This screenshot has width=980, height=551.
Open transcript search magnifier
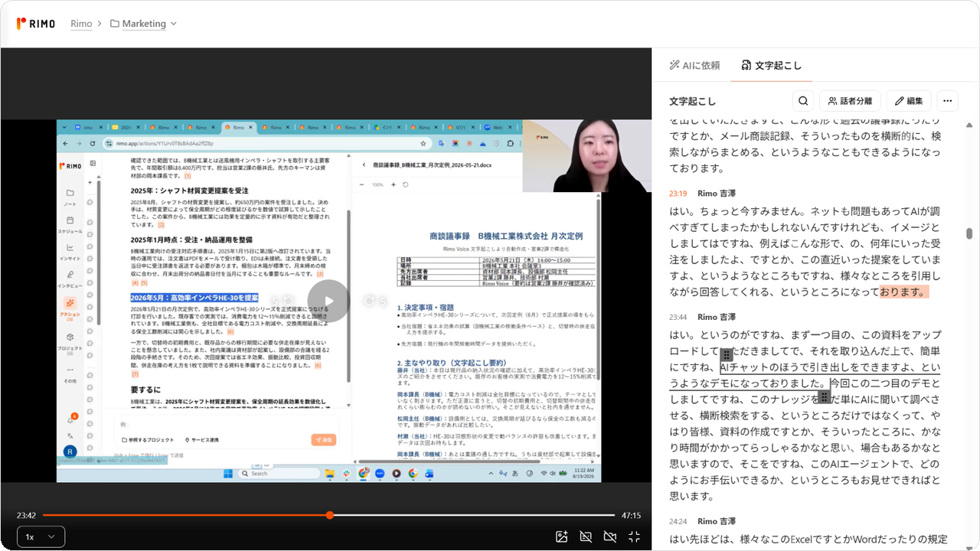tap(803, 101)
